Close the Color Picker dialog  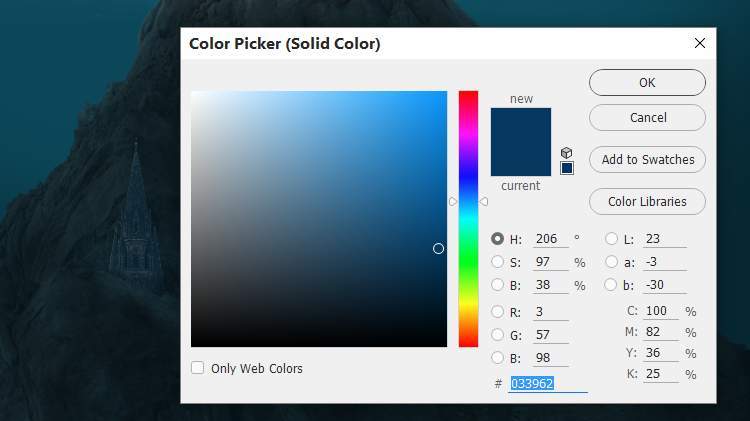700,43
